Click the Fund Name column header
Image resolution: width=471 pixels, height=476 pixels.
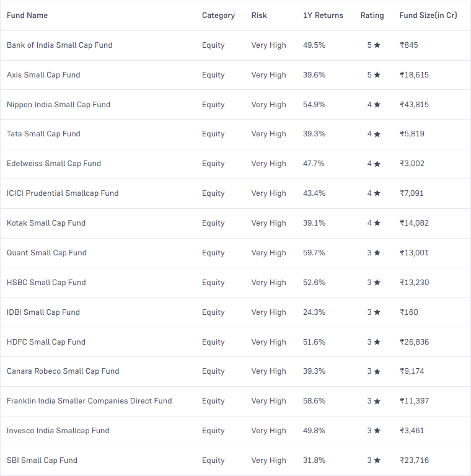coord(27,15)
